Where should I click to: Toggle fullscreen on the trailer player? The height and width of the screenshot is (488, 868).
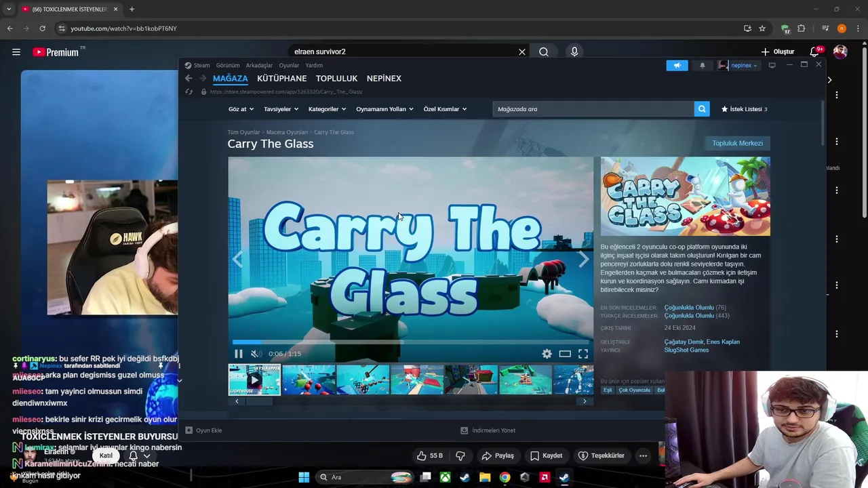pyautogui.click(x=583, y=354)
